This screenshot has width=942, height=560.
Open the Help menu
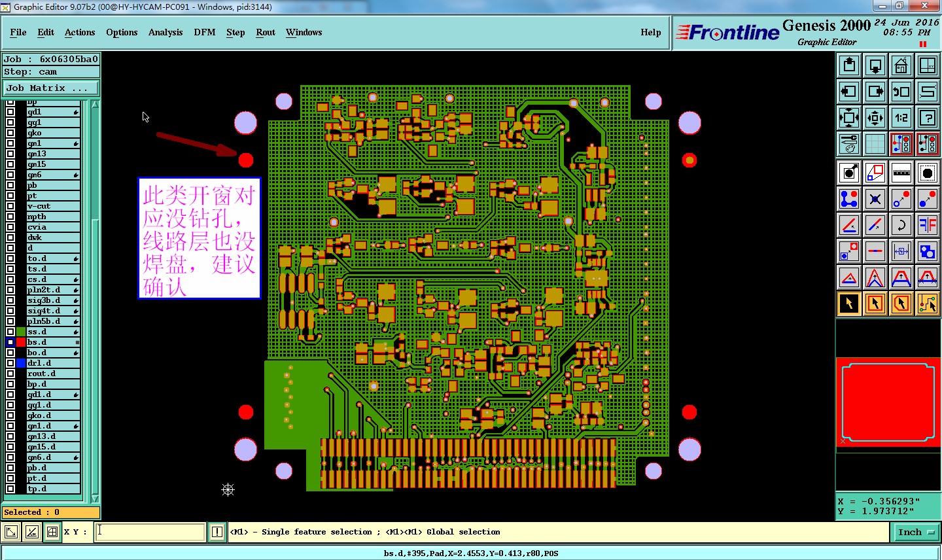(x=651, y=32)
